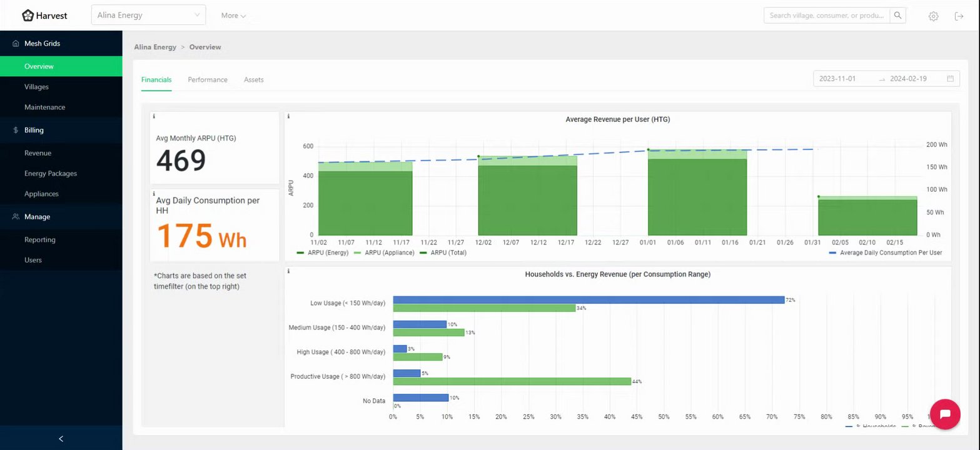Click the start date 2023-11-01 field
Image resolution: width=980 pixels, height=450 pixels.
(837, 79)
